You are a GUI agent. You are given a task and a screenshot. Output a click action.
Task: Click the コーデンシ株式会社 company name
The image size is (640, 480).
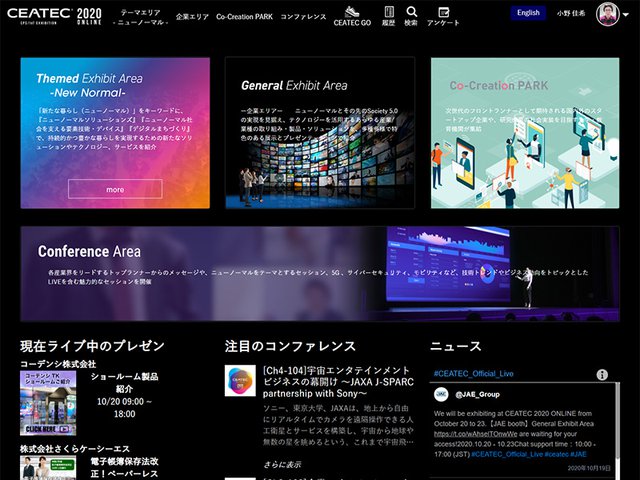58,364
